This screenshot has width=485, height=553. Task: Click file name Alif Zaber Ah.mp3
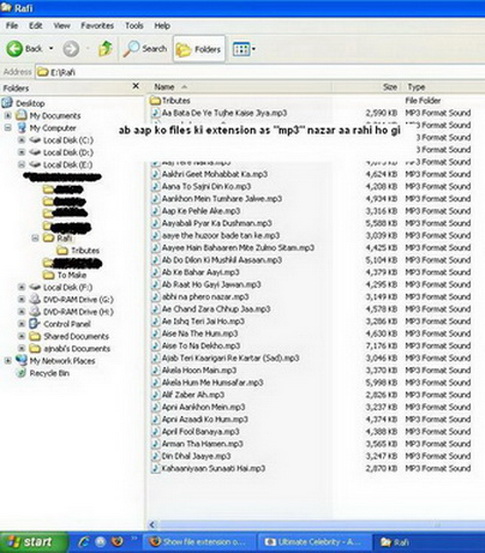[193, 395]
